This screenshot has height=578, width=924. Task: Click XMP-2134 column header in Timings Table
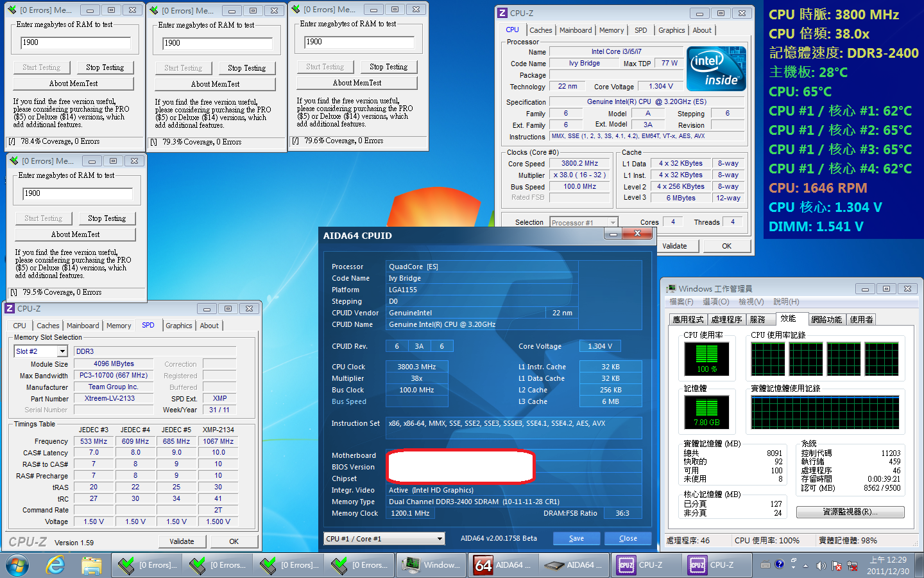(x=218, y=430)
